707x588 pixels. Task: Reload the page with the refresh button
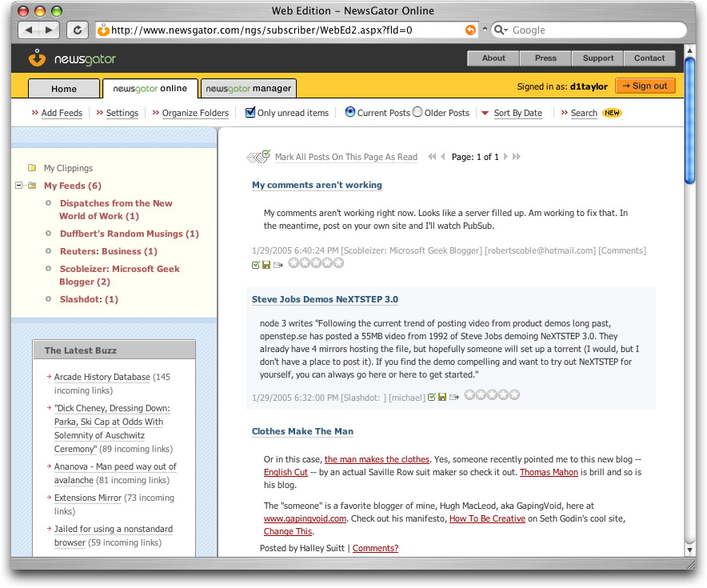coord(78,30)
